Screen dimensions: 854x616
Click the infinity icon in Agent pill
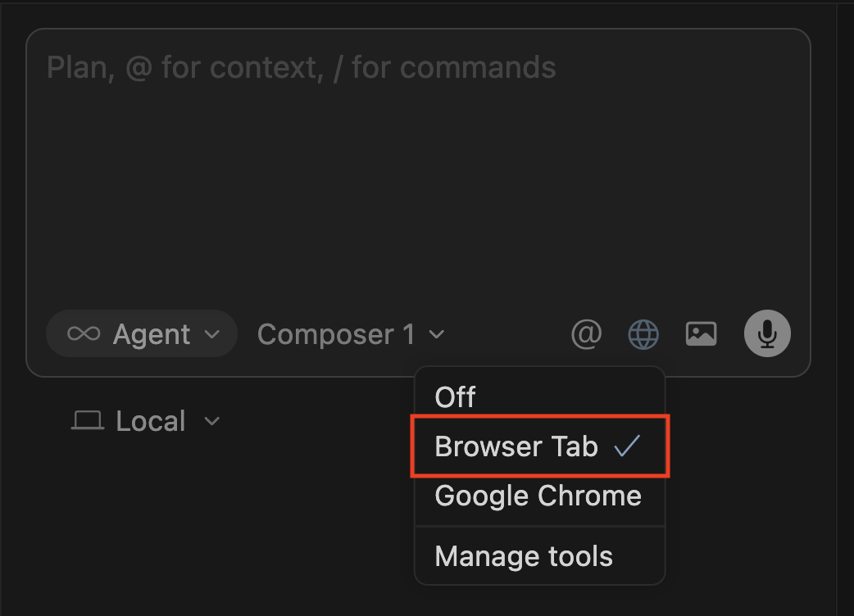point(84,334)
